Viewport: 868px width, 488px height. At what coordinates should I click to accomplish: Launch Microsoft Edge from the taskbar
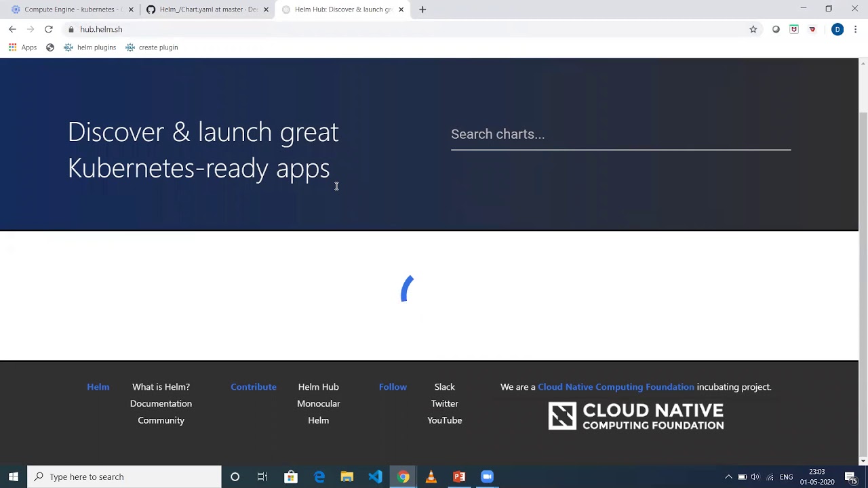tap(319, 476)
